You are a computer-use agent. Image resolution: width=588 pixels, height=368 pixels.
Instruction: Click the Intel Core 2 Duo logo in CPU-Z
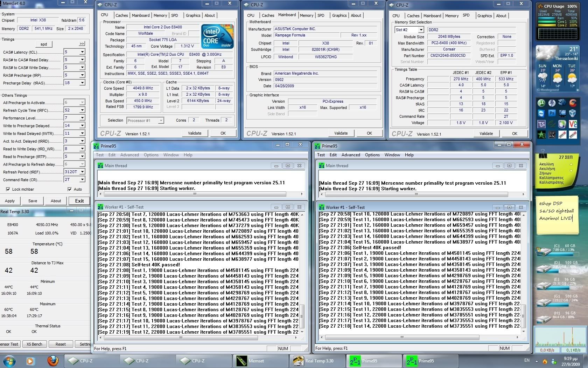pos(217,36)
